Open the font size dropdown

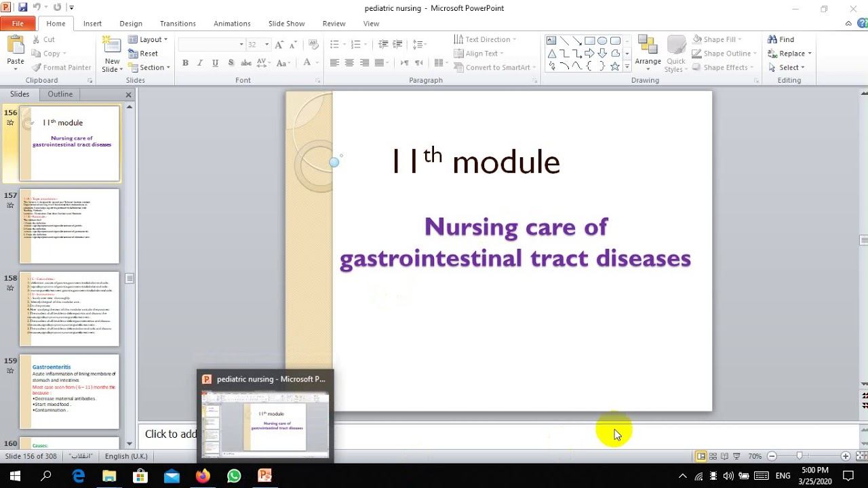tap(267, 44)
